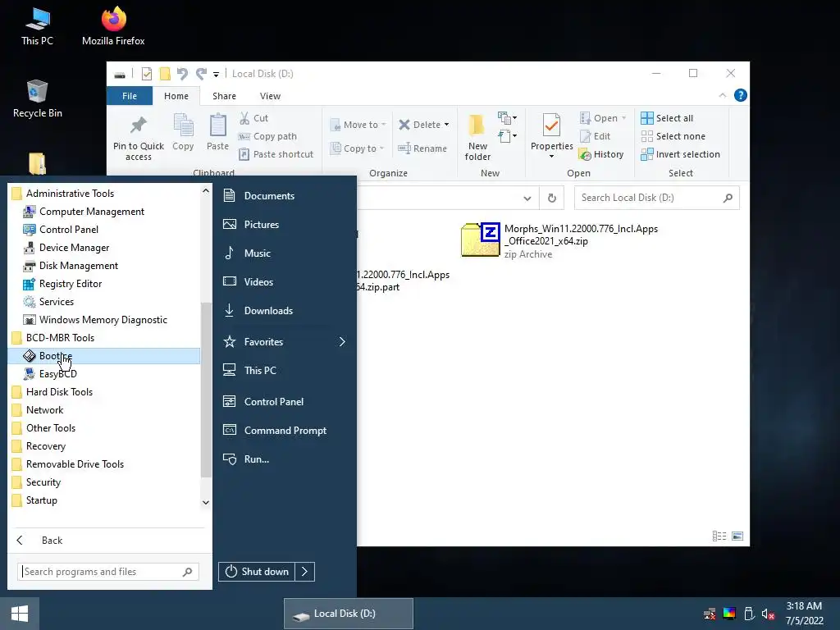
Task: Select the Home ribbon tab
Action: pos(176,96)
